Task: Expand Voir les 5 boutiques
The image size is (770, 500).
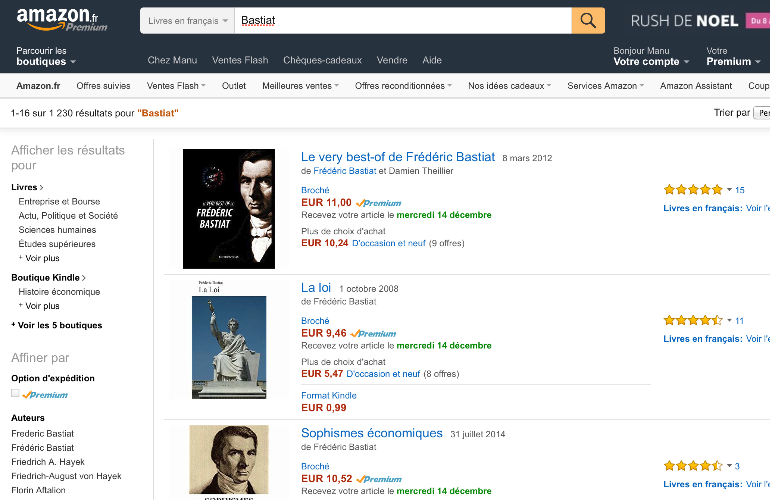Action: 59,325
